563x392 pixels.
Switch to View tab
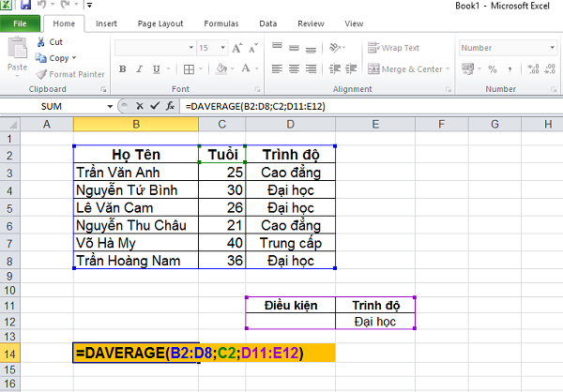(x=354, y=23)
